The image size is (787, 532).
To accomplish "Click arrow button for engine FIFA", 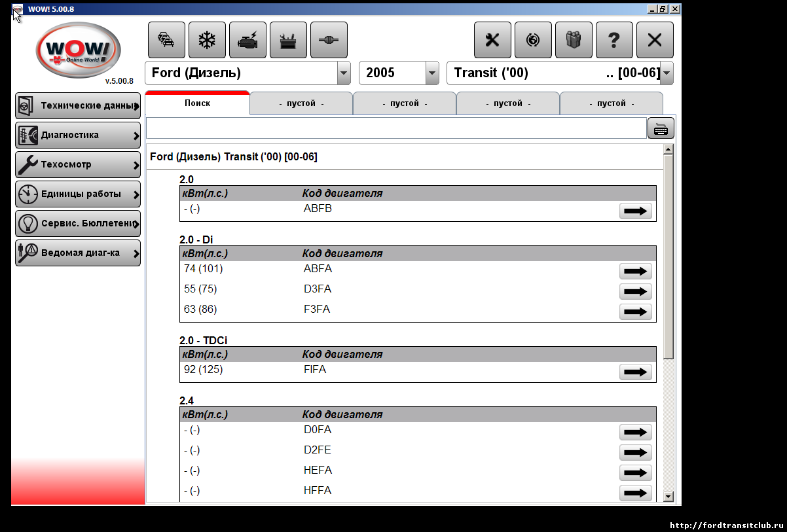I will click(x=635, y=372).
